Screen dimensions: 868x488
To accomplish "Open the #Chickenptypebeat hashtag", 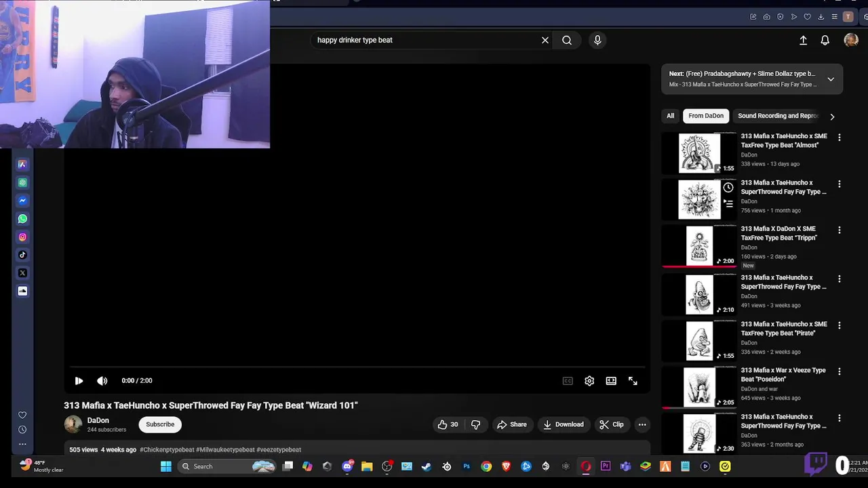I will [x=167, y=449].
